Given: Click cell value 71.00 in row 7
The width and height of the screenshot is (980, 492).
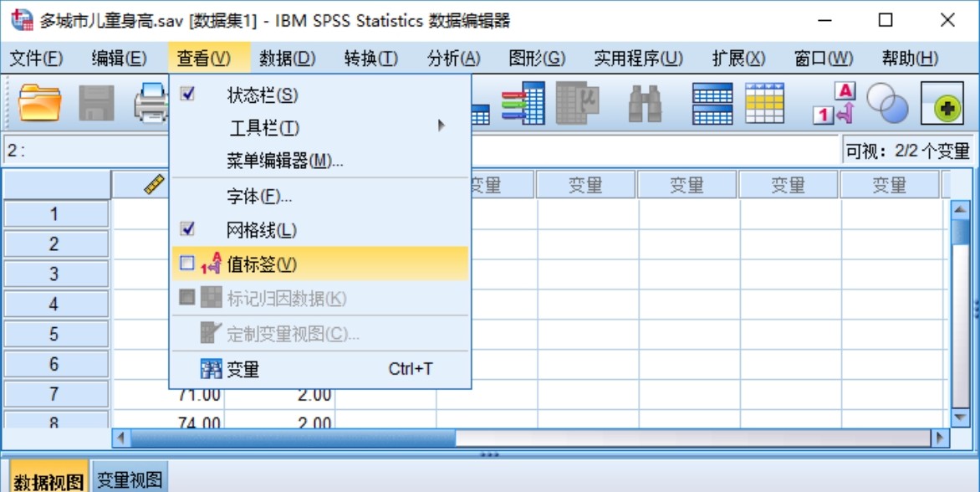Looking at the screenshot, I should (x=199, y=395).
